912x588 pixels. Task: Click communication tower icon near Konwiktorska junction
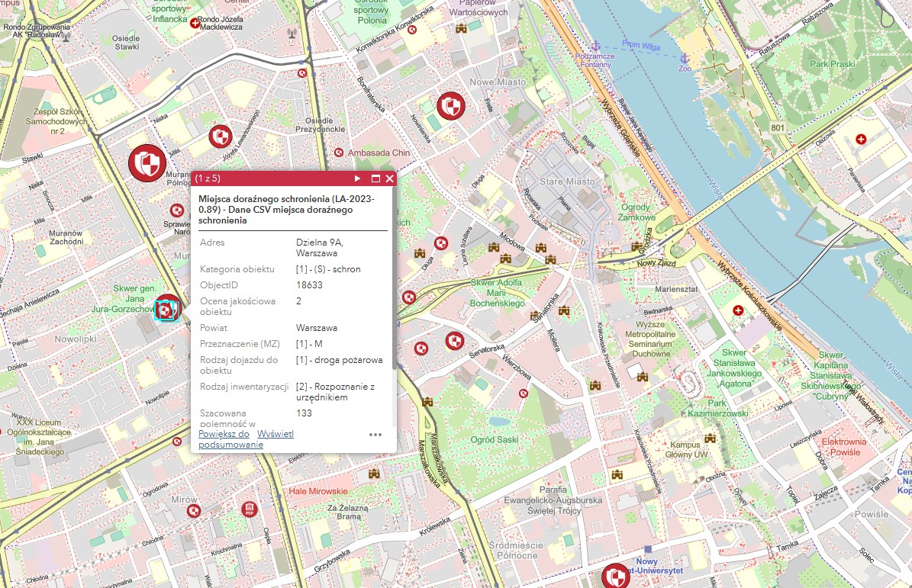(292, 33)
